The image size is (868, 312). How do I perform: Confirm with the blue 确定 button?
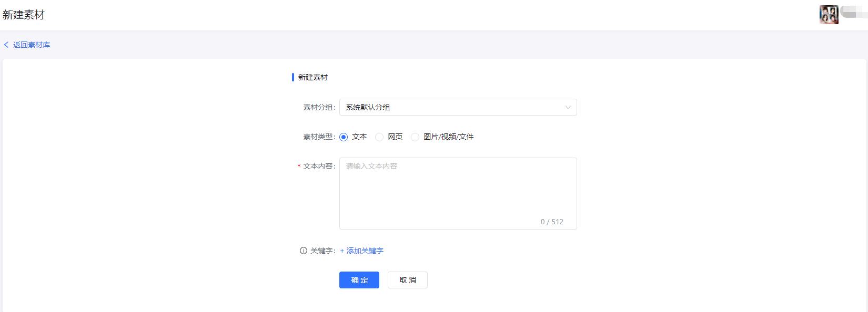[x=359, y=280]
